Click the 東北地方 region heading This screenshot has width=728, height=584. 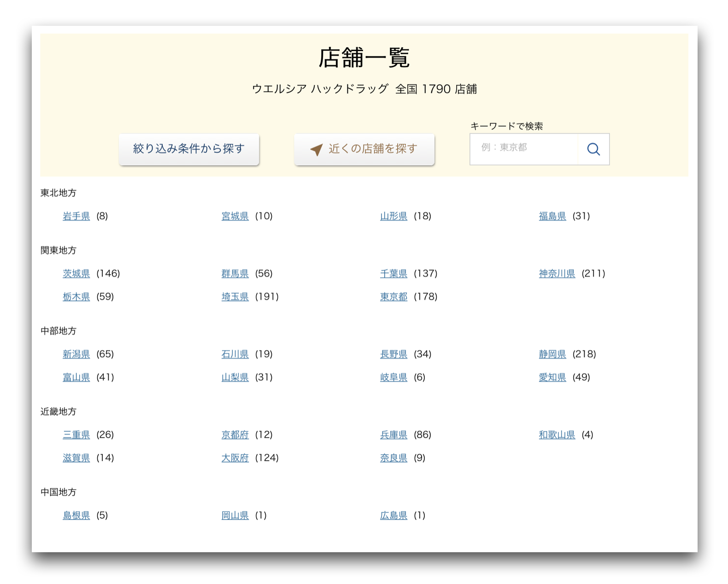[x=59, y=193]
